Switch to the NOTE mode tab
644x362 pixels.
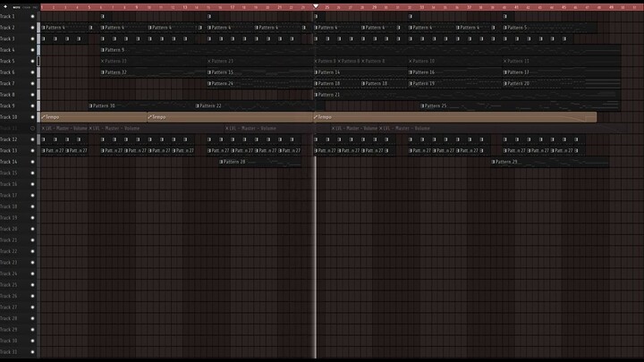pyautogui.click(x=16, y=7)
